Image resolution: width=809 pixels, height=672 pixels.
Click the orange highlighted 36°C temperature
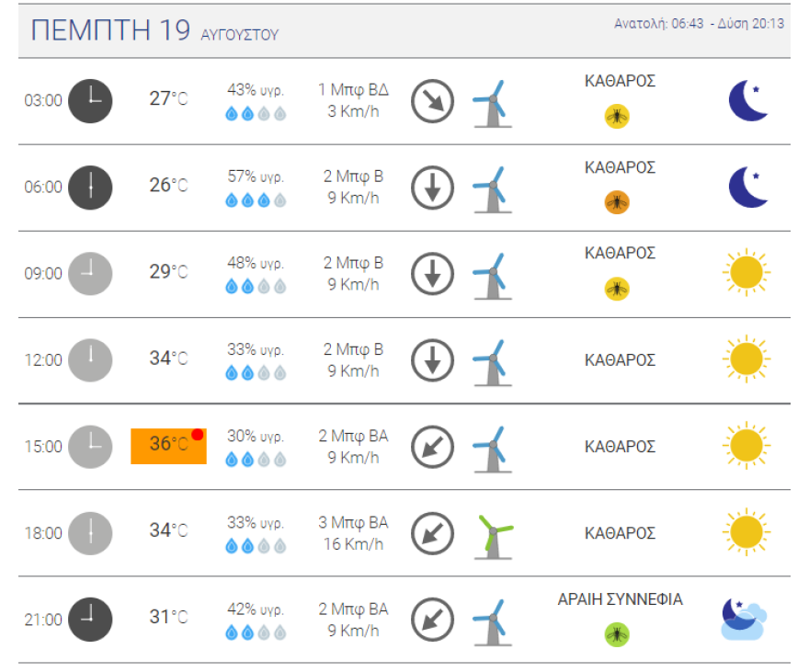coord(168,445)
